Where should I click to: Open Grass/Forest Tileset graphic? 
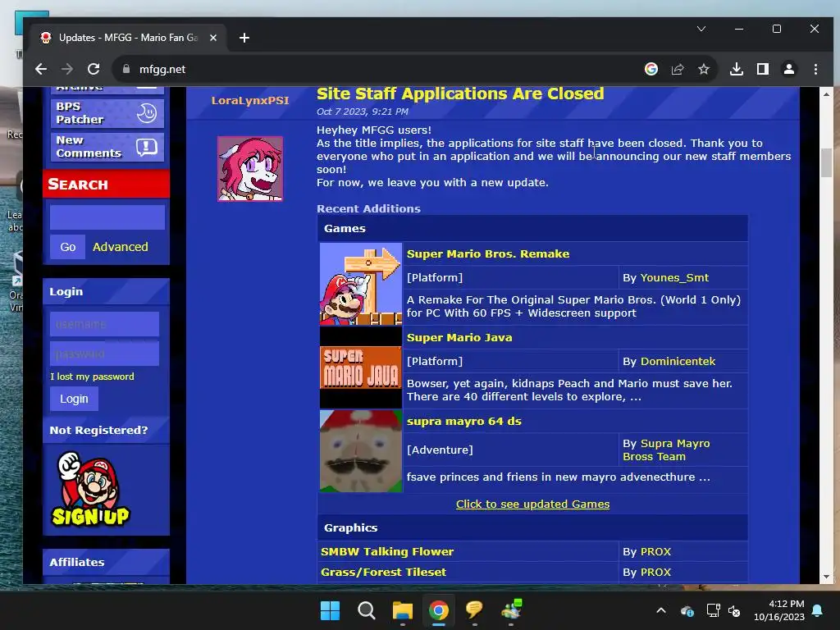point(383,572)
